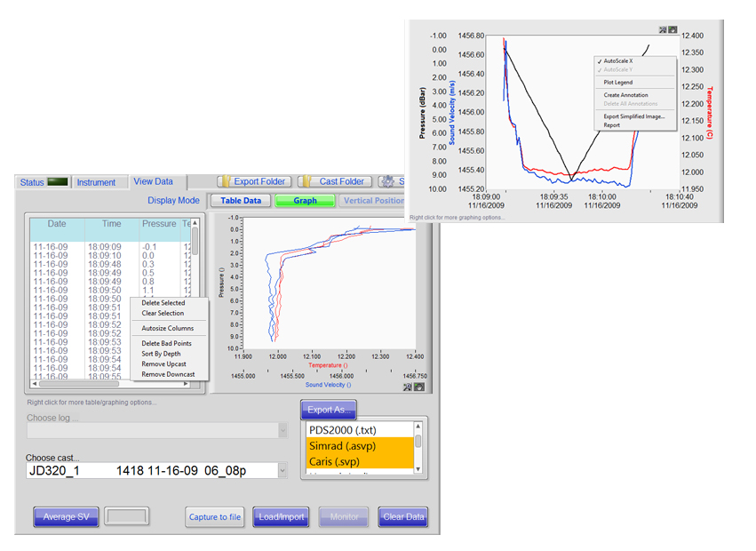Choose Remove Upcast from context menu
This screenshot has height=551, width=756.
[165, 363]
